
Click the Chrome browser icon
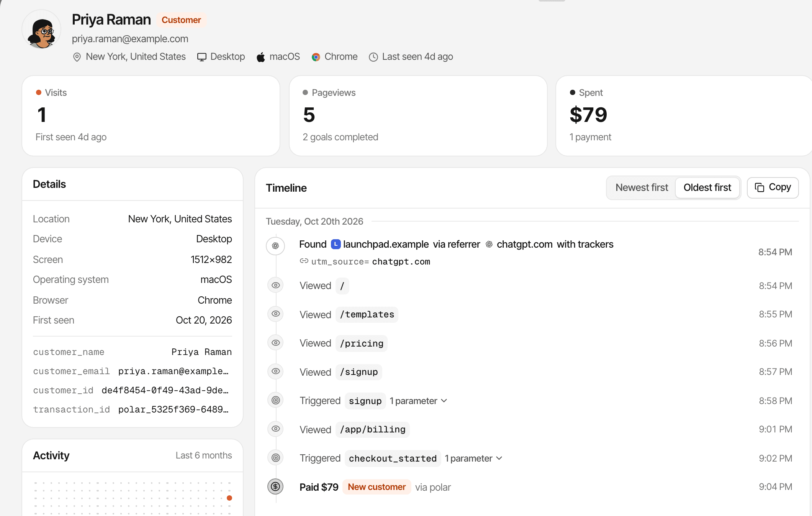(x=316, y=57)
